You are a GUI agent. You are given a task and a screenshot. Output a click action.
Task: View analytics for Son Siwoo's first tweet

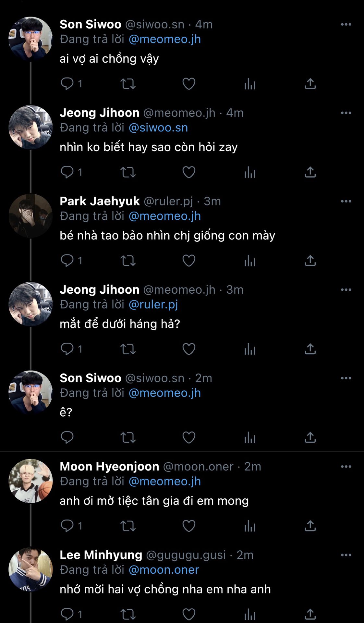(x=250, y=84)
